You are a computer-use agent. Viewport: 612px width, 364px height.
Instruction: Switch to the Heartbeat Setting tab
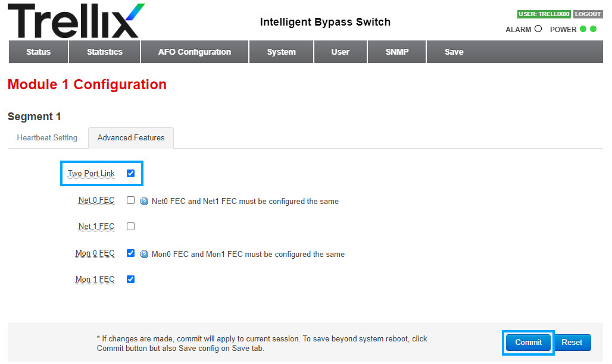(x=47, y=138)
